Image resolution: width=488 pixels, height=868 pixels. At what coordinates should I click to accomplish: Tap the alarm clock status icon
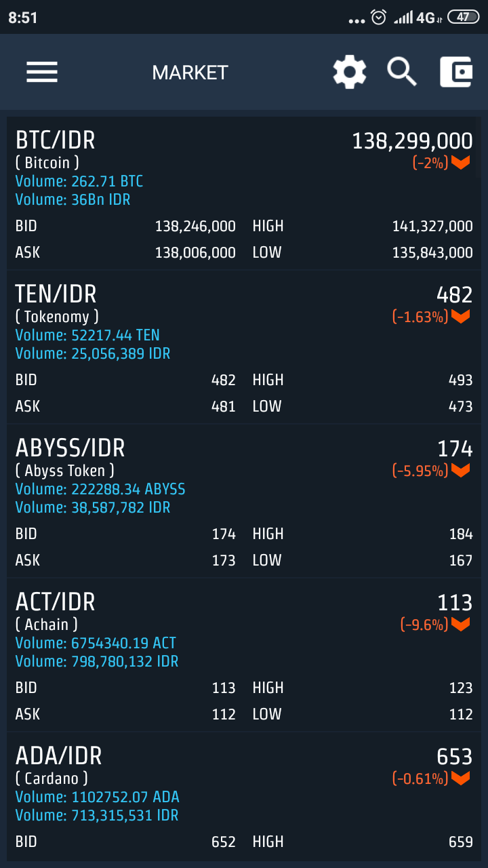tap(379, 18)
